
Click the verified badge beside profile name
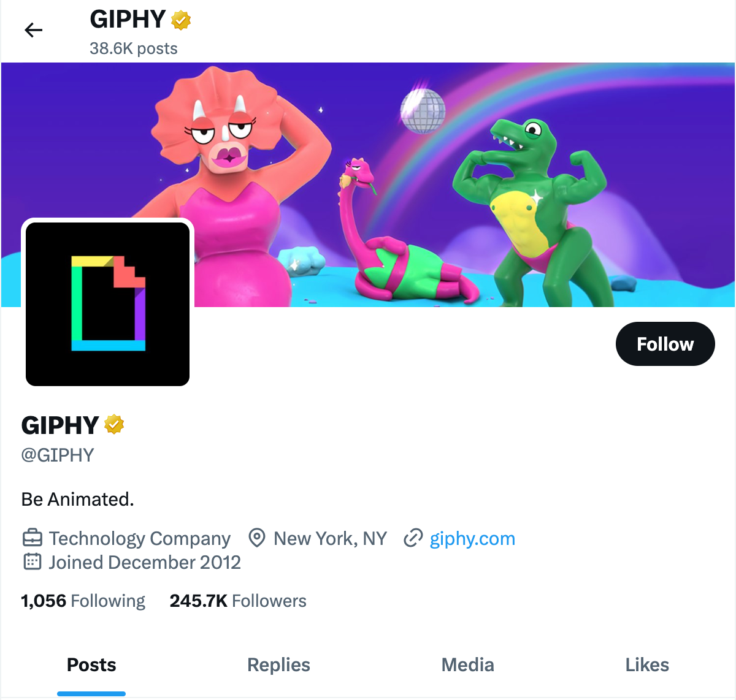[114, 424]
